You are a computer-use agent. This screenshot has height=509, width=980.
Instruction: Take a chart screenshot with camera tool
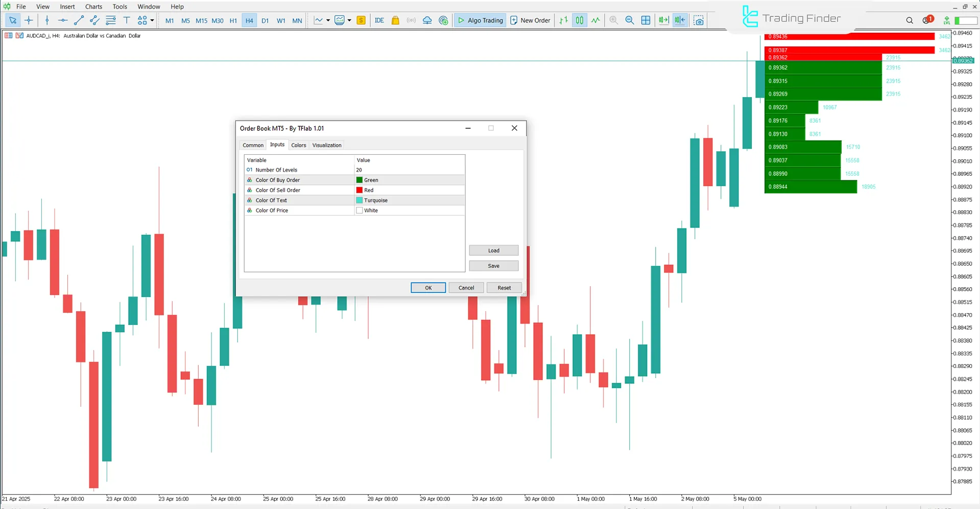click(x=699, y=20)
